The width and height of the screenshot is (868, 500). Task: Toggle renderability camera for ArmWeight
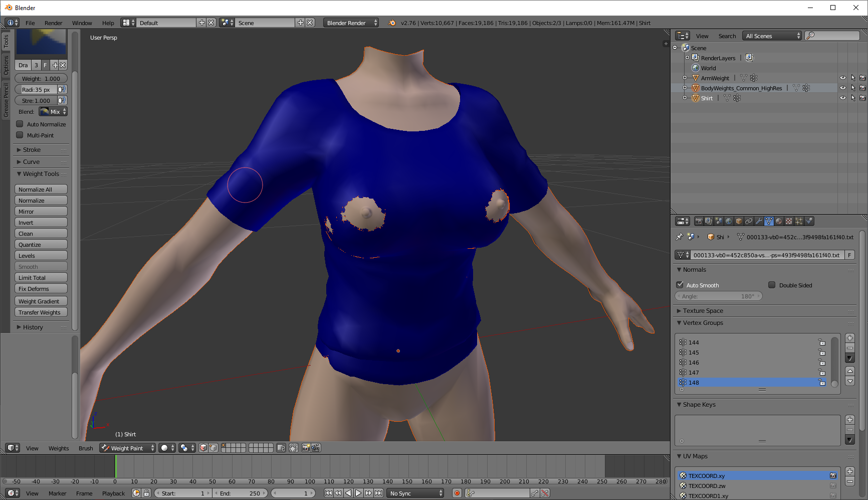tap(862, 78)
